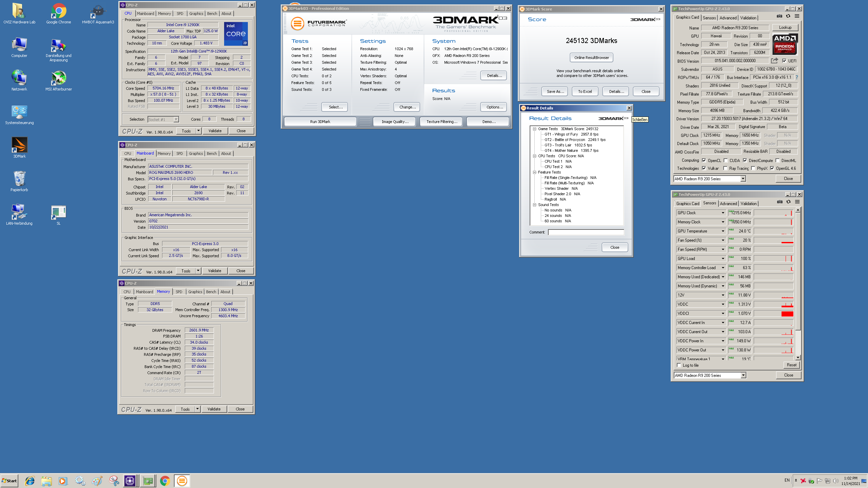Open Darstellung und Anpassung shortcut
This screenshot has height=488, width=868.
(x=59, y=49)
